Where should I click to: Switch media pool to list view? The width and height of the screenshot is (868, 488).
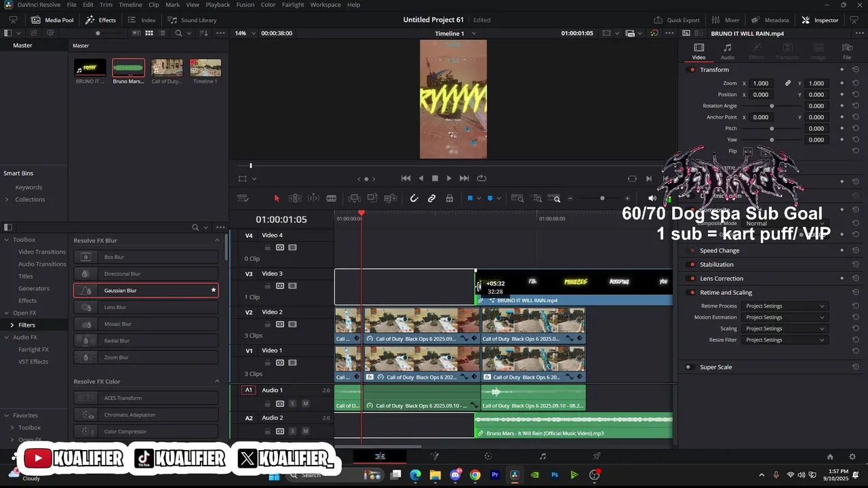pos(163,33)
